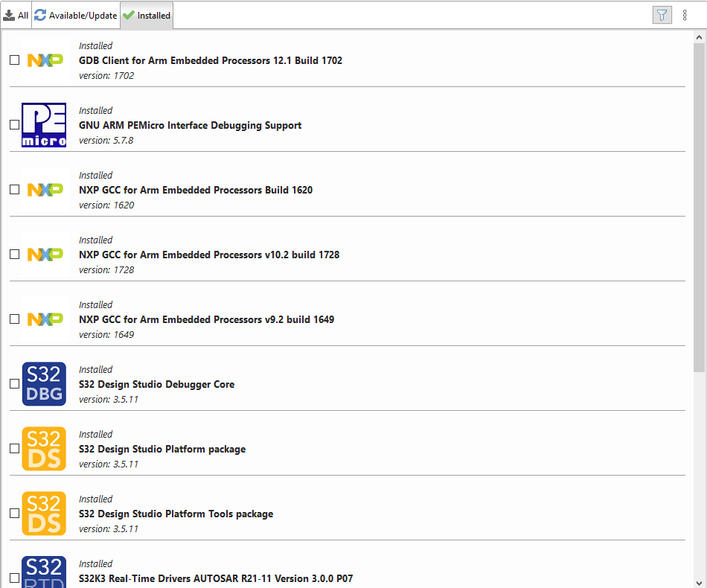Image resolution: width=707 pixels, height=588 pixels.
Task: Click NXP logo beside GDB Client entry
Action: 45,60
